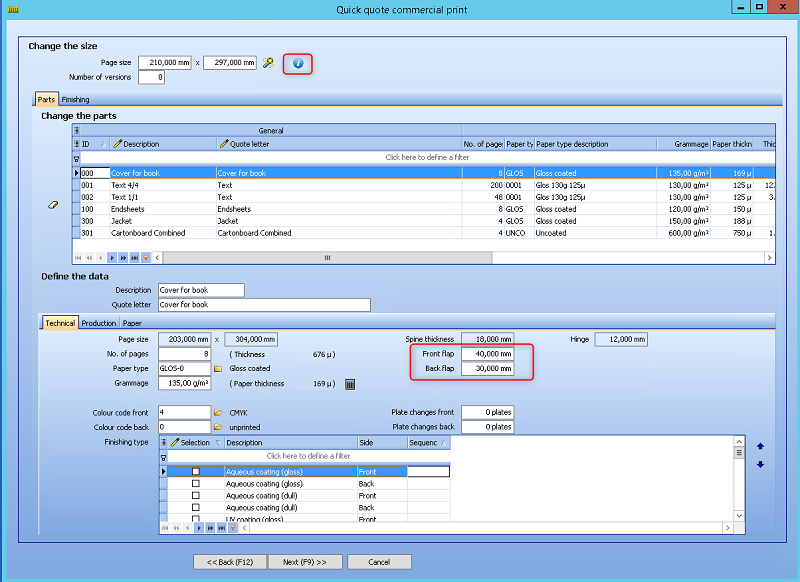The height and width of the screenshot is (582, 800).
Task: Open folder lookup for Paper type
Action: coord(218,368)
